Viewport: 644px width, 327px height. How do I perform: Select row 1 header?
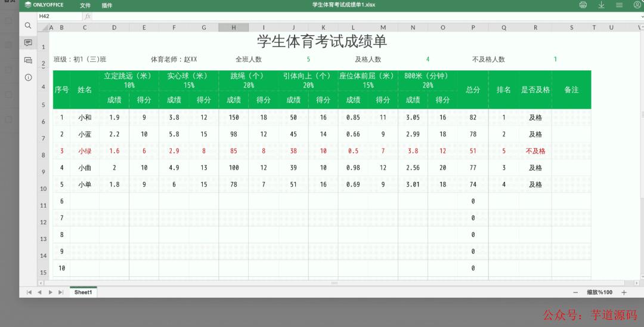pyautogui.click(x=43, y=42)
